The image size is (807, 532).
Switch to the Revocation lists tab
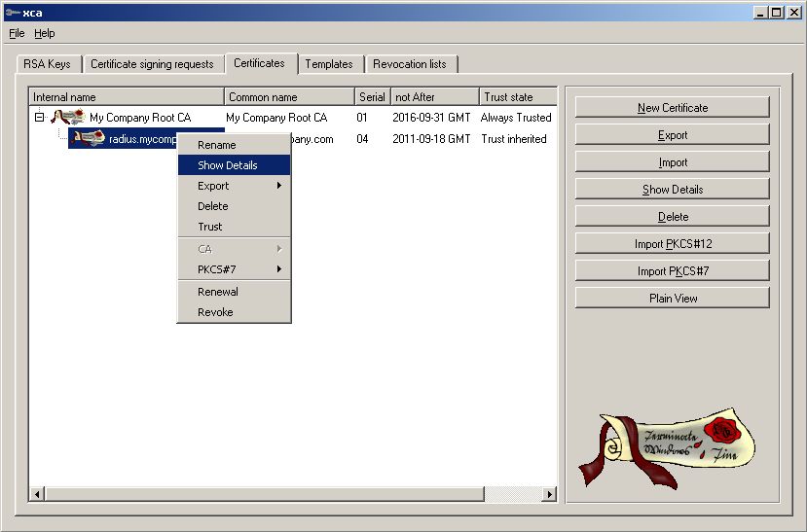pyautogui.click(x=410, y=64)
